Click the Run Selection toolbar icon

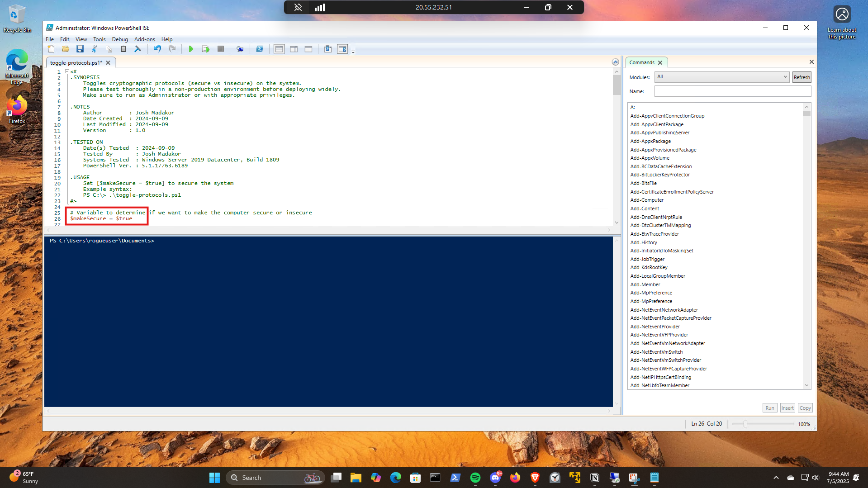click(206, 49)
